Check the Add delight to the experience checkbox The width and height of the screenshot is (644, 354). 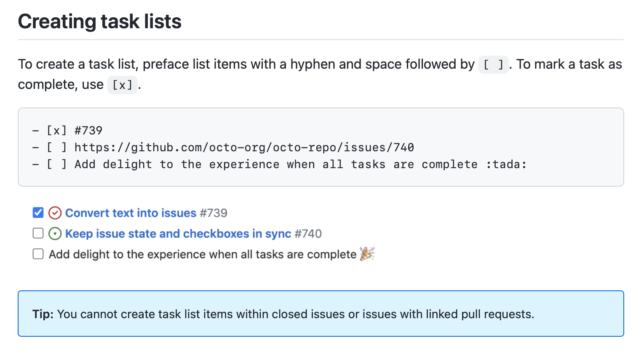pos(38,254)
